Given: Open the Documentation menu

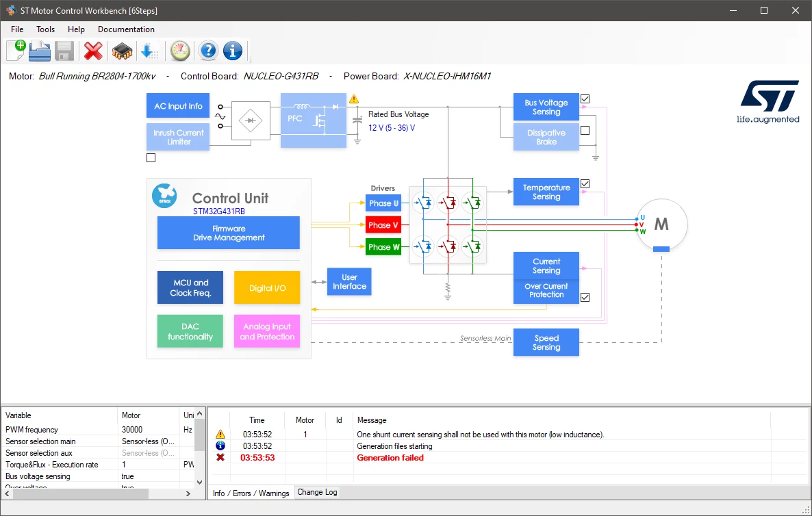Looking at the screenshot, I should [126, 29].
